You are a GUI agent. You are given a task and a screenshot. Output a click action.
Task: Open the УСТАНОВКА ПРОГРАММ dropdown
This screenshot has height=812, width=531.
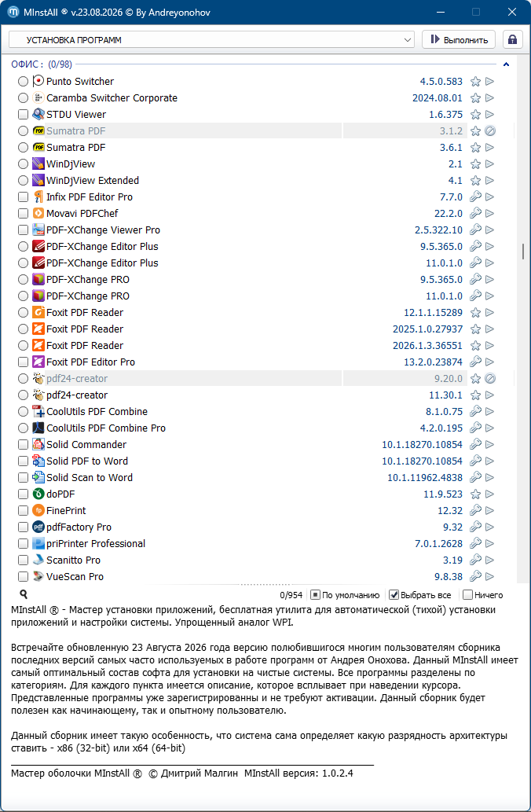[x=211, y=40]
